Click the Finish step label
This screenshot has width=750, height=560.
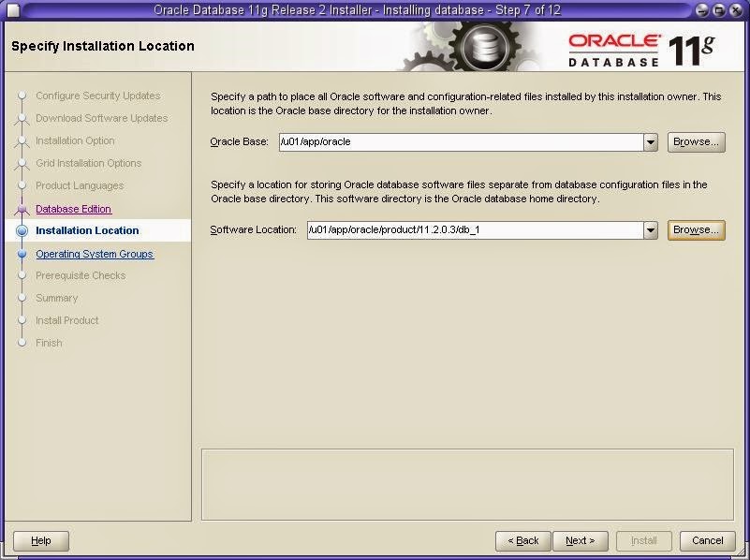pyautogui.click(x=49, y=343)
